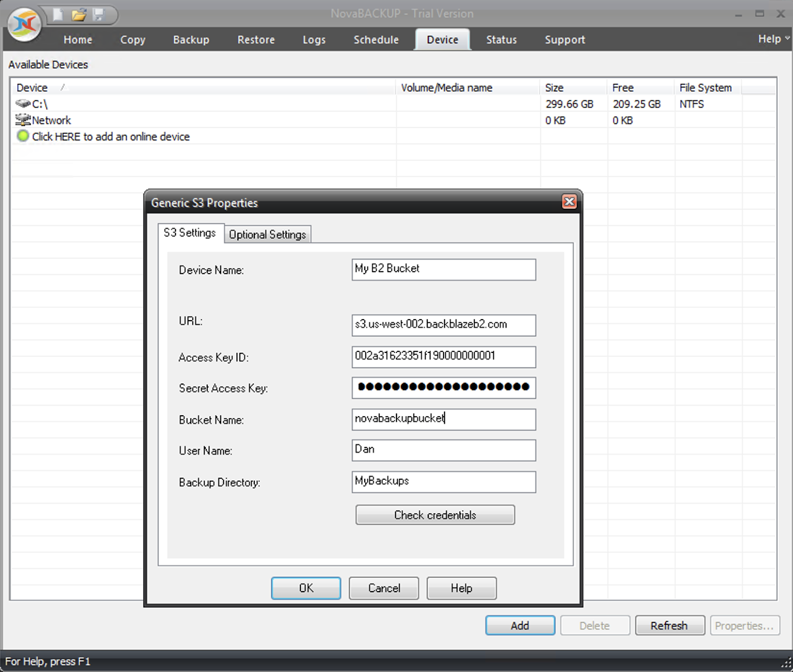Click the NTFS file system cell
Image resolution: width=793 pixels, height=672 pixels.
pyautogui.click(x=691, y=104)
